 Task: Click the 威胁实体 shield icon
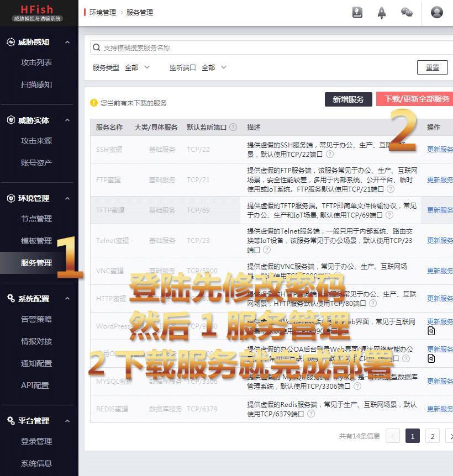(x=11, y=120)
